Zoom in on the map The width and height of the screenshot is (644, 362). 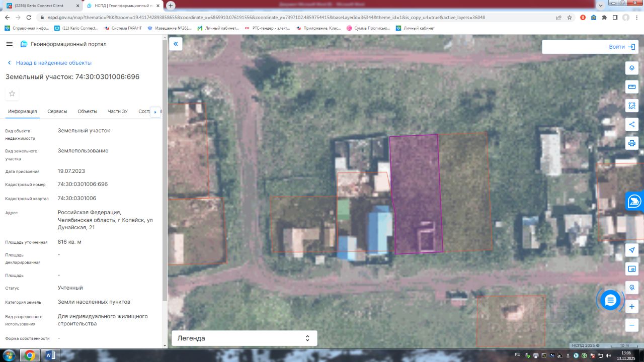pos(632,307)
